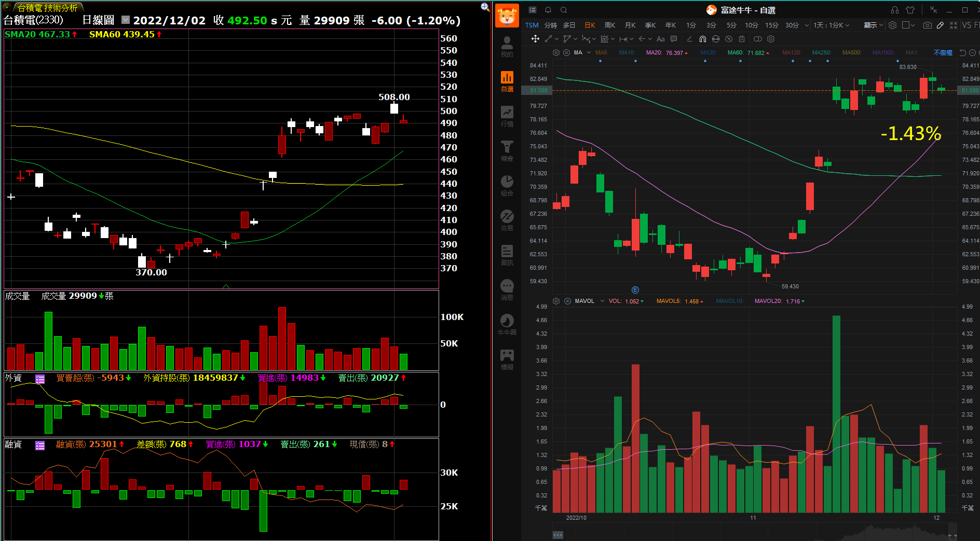980x541 pixels.
Task: Expand the line tool options arrow
Action: 556,39
